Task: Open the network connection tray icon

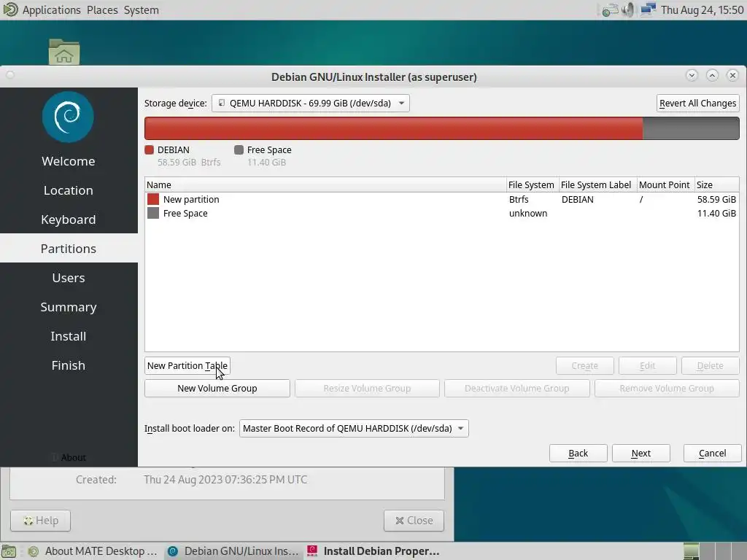Action: tap(648, 9)
